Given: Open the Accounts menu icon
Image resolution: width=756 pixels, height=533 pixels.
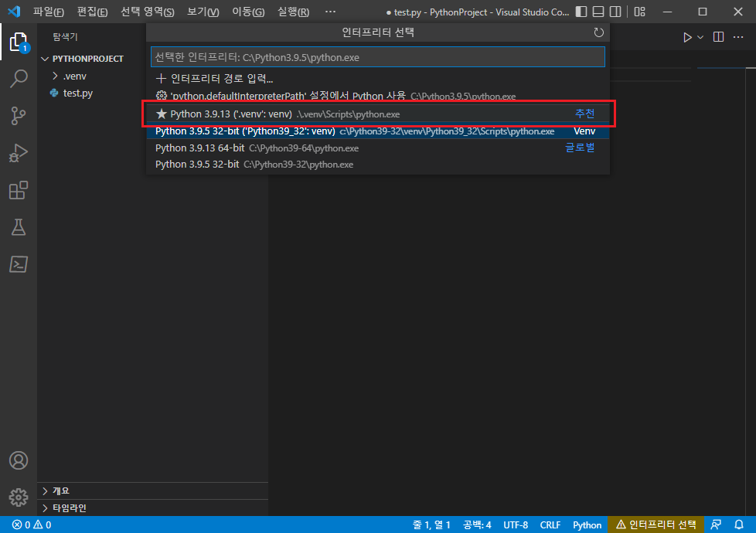Looking at the screenshot, I should click(x=19, y=460).
